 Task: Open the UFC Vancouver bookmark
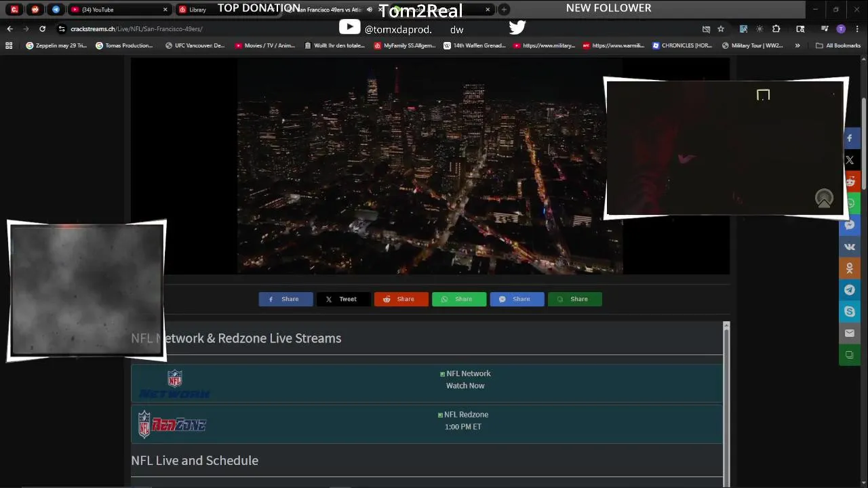point(195,45)
